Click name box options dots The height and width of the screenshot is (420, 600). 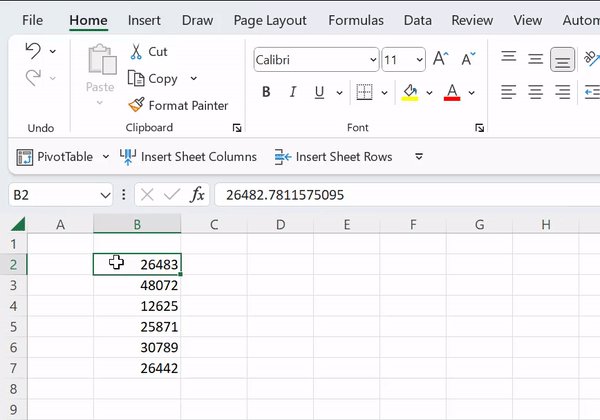point(124,195)
